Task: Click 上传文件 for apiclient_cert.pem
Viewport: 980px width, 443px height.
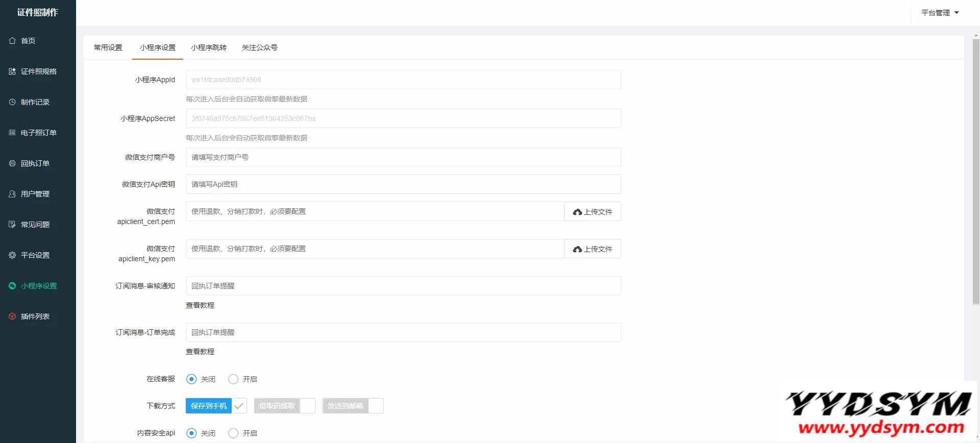Action: (592, 212)
